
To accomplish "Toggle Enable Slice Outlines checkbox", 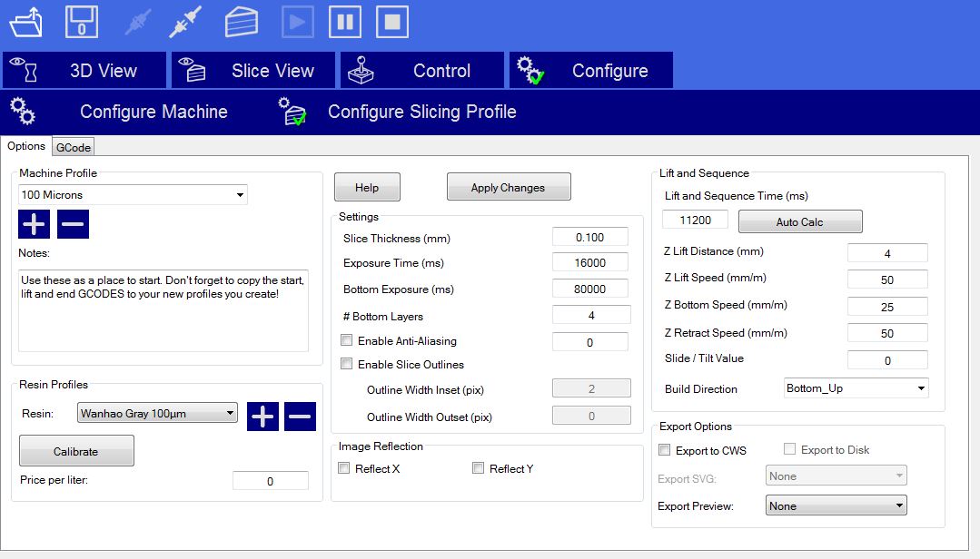I will click(x=346, y=365).
